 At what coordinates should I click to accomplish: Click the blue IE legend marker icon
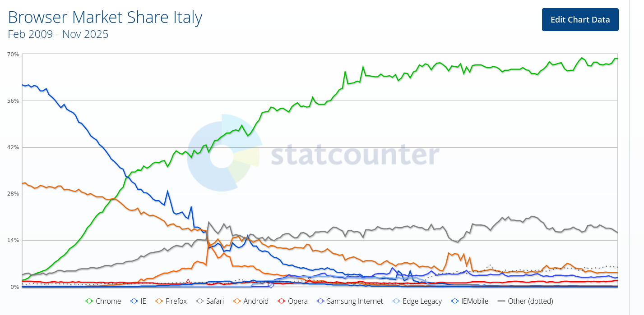pyautogui.click(x=134, y=301)
